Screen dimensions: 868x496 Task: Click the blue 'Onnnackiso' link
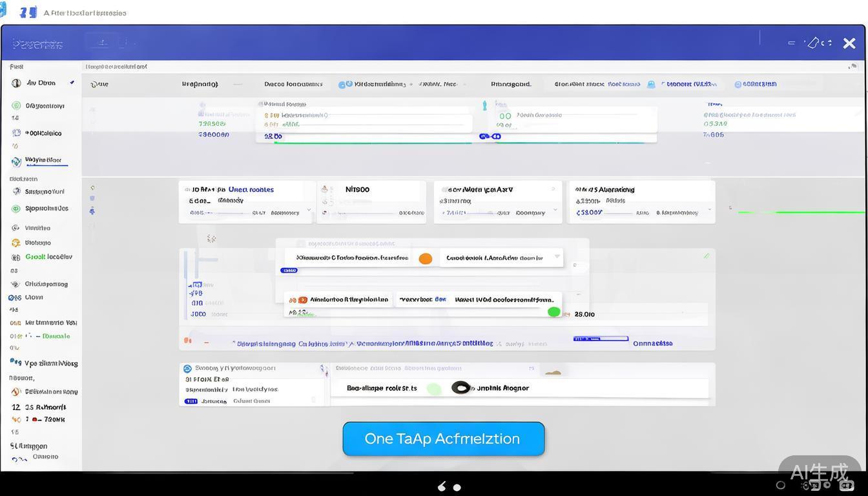click(652, 344)
